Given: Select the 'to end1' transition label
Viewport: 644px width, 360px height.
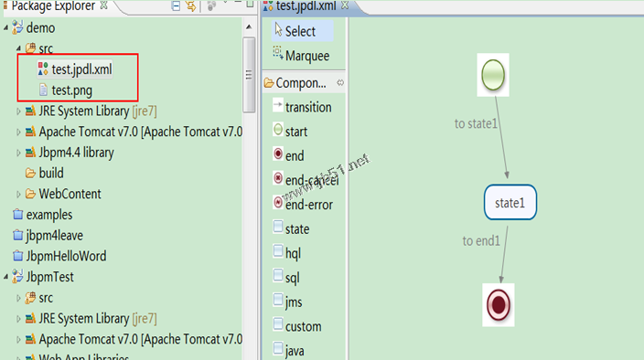Looking at the screenshot, I should [481, 240].
